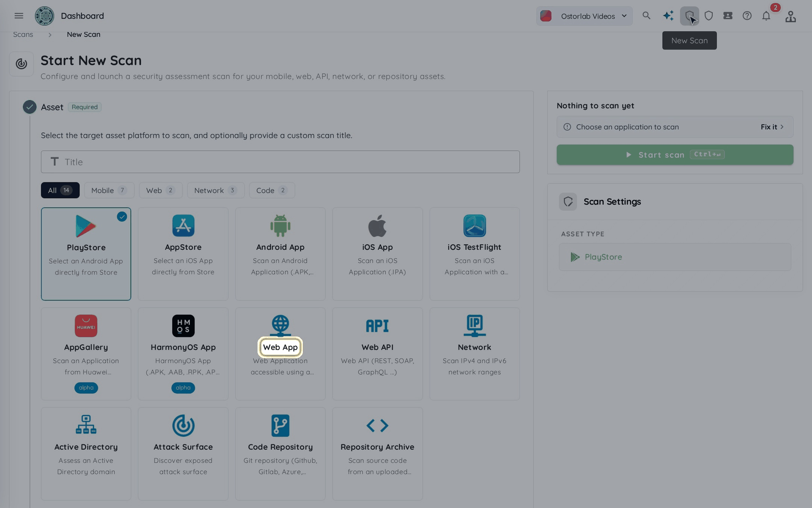The image size is (812, 508).
Task: Click Choose an application to scan row
Action: (675, 127)
